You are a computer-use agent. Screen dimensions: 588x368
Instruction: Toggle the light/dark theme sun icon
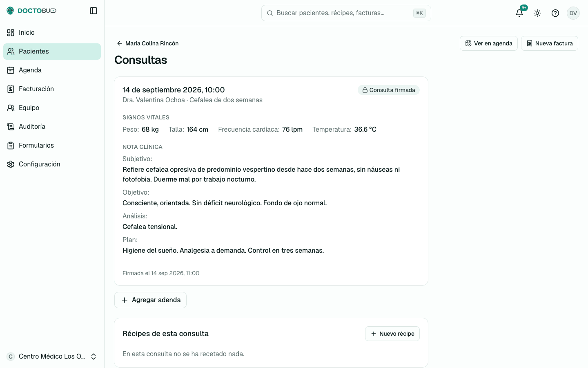537,13
